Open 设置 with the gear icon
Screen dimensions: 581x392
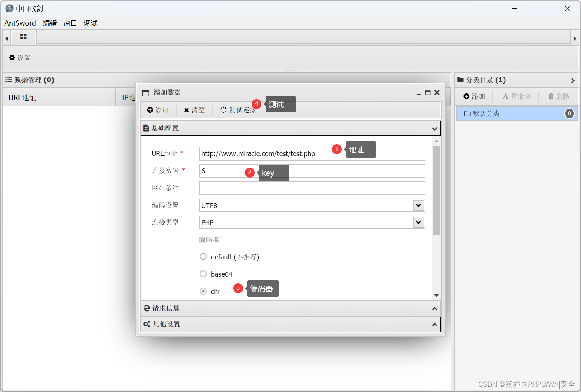[20, 58]
